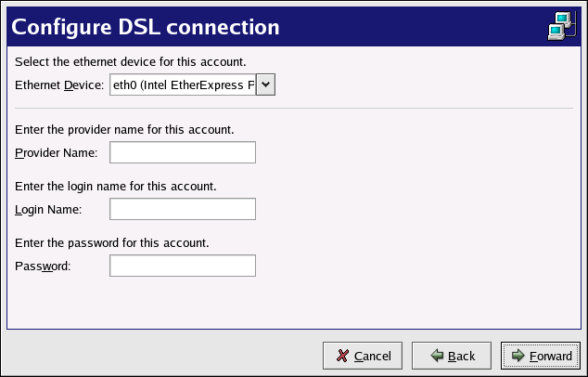Image resolution: width=588 pixels, height=377 pixels.
Task: Click the "Ethernet Device:" label
Action: pos(59,86)
